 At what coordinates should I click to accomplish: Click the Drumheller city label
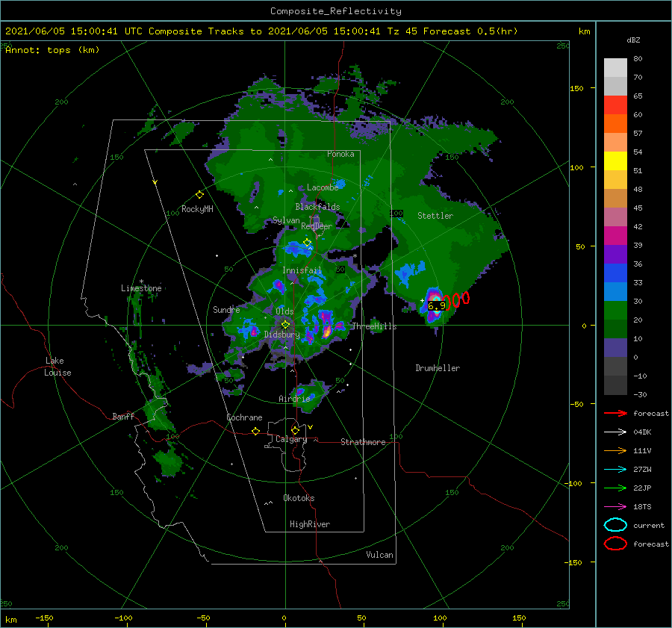tap(438, 368)
